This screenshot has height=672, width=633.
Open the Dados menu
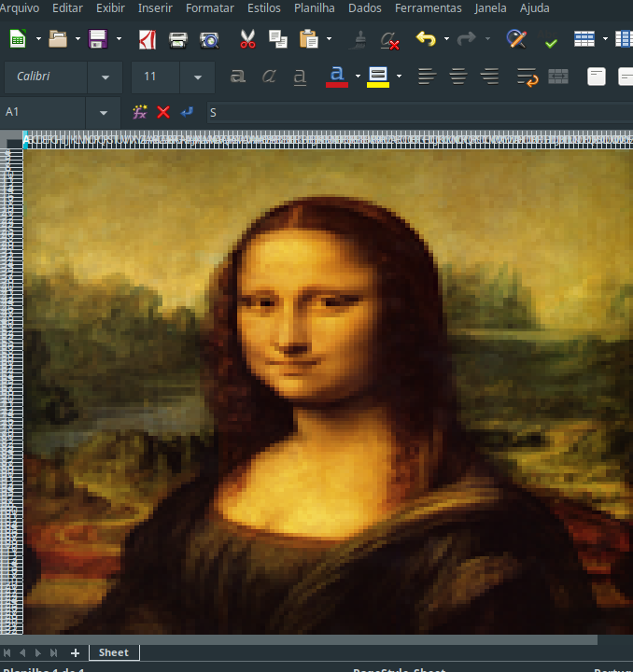(x=365, y=8)
